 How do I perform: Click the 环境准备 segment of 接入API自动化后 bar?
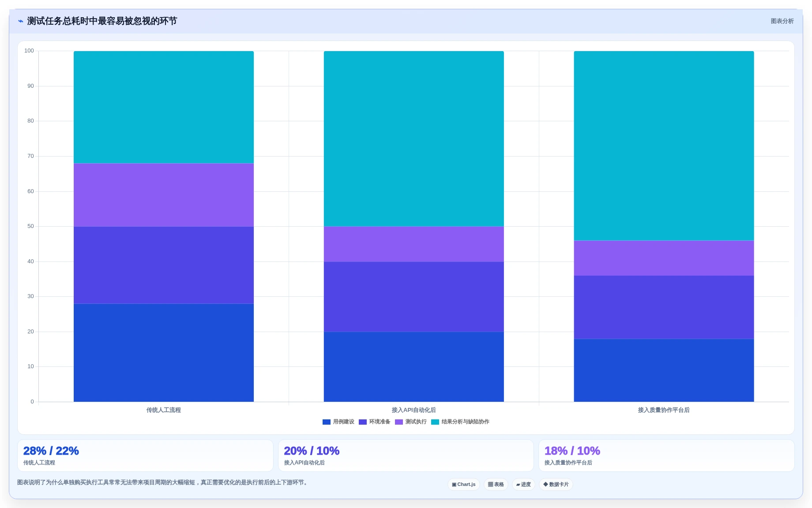point(414,297)
